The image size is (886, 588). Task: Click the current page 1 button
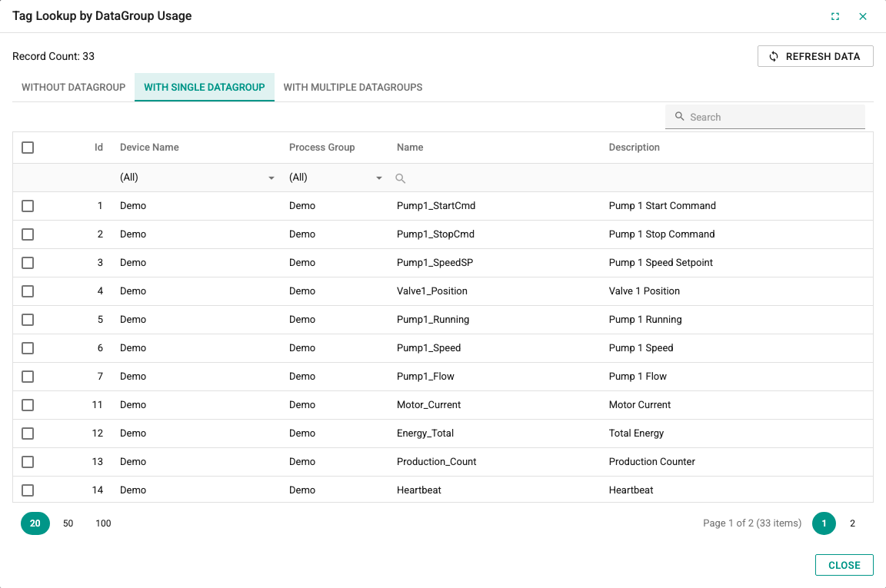tap(824, 523)
